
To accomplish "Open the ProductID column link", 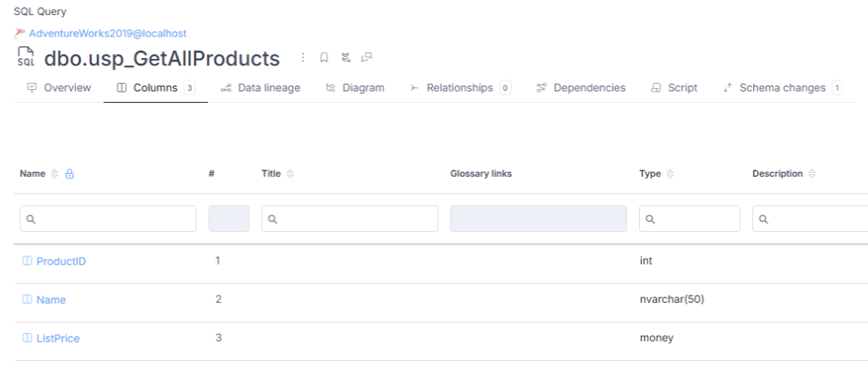I will click(x=61, y=261).
